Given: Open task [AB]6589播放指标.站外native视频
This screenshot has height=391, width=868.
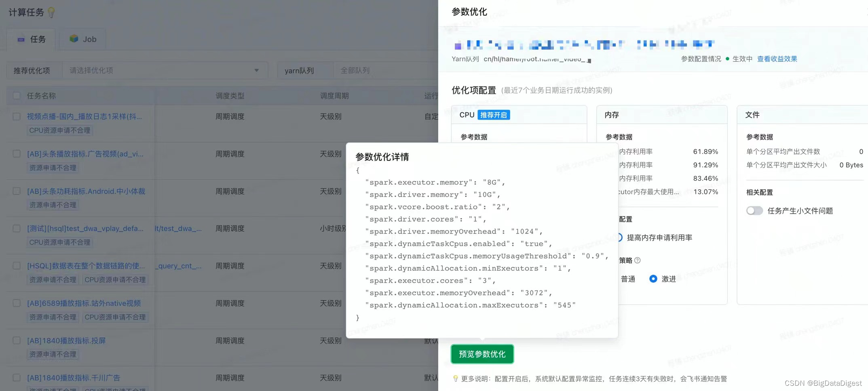Looking at the screenshot, I should [84, 303].
